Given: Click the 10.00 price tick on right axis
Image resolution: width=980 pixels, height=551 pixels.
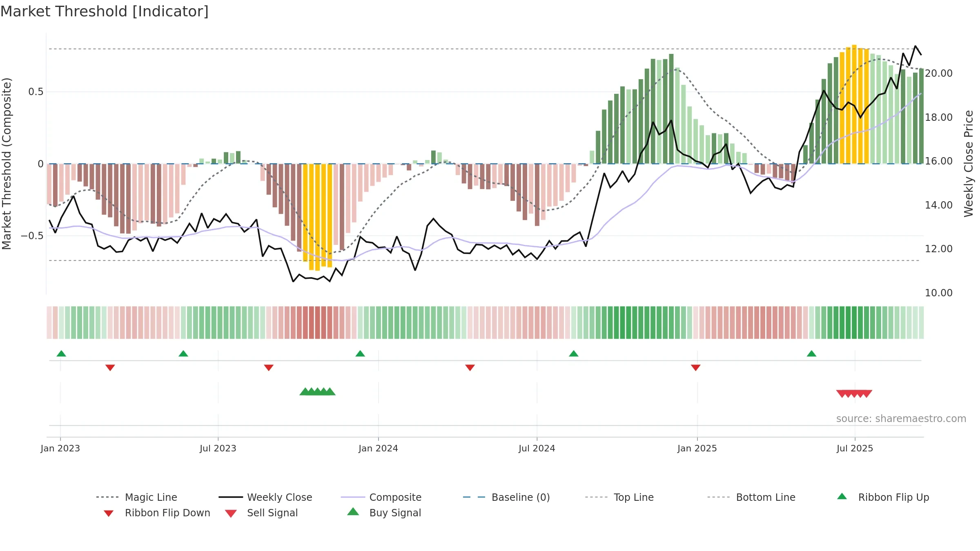Looking at the screenshot, I should 939,293.
